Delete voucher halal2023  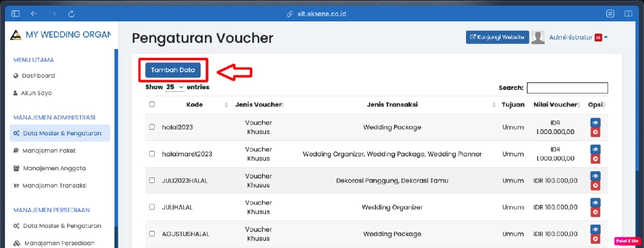(595, 132)
